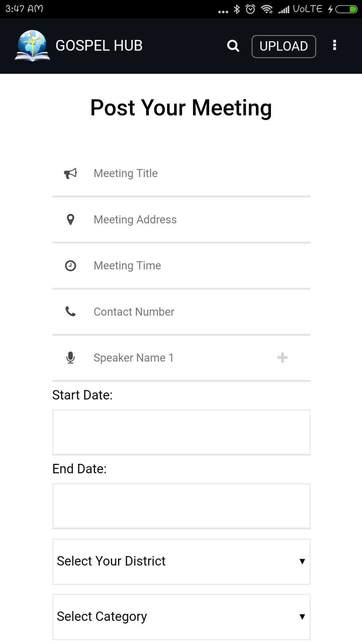Click into the Contact Number field
Image resolution: width=362 pixels, height=644 pixels.
click(x=198, y=312)
